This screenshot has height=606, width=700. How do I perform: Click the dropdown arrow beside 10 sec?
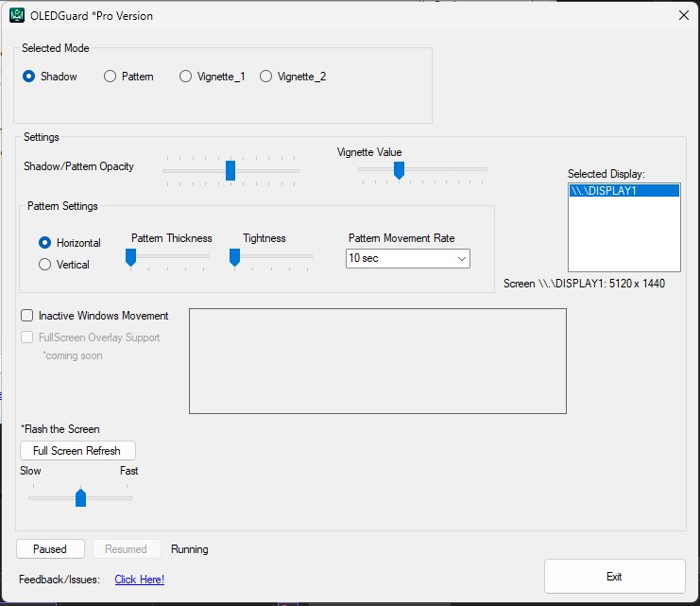tap(462, 258)
